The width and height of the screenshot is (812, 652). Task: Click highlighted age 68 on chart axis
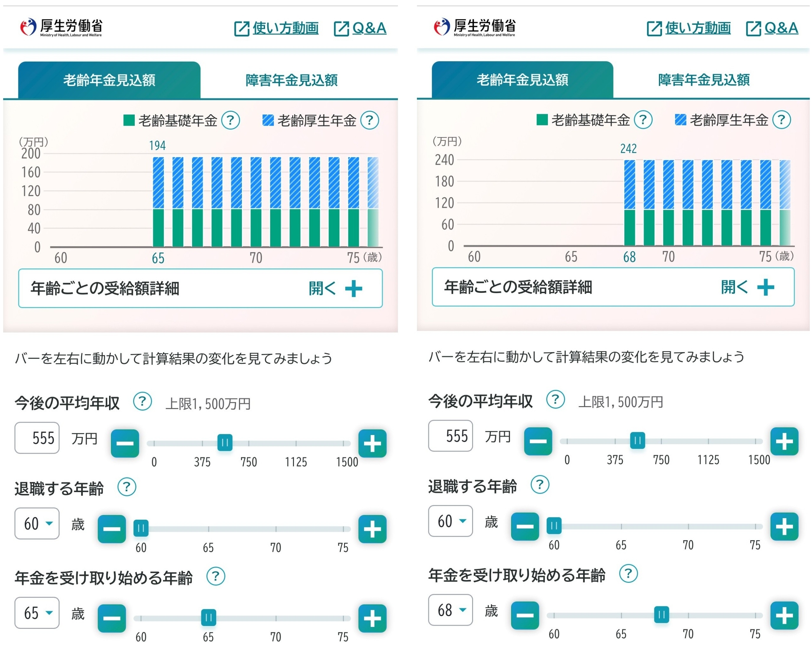click(629, 257)
